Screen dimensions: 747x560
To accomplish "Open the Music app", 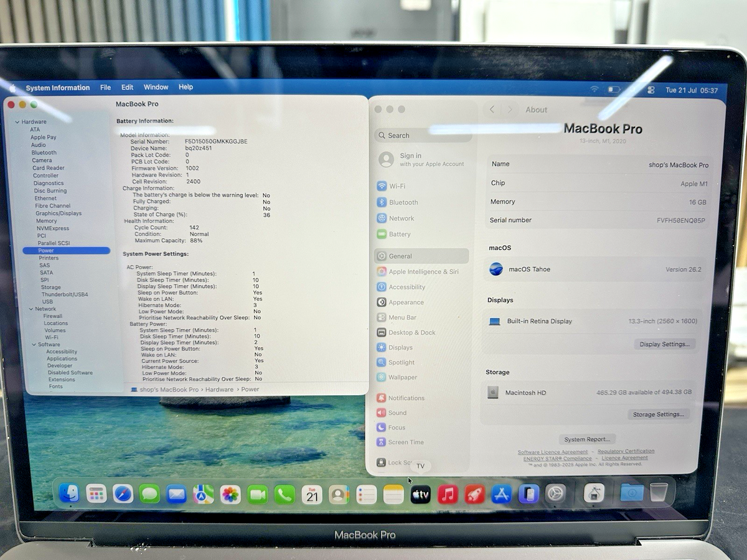I will (x=448, y=495).
